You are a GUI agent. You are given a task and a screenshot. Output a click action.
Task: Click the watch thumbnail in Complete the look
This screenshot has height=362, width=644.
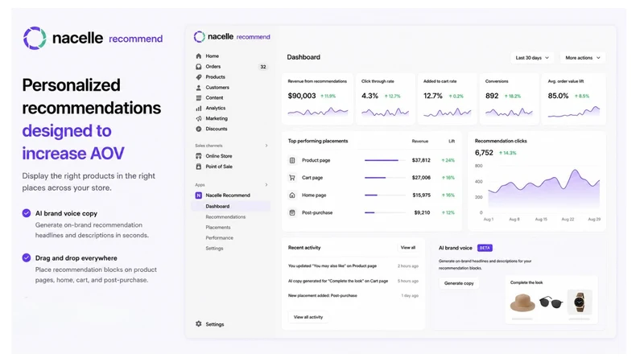580,302
